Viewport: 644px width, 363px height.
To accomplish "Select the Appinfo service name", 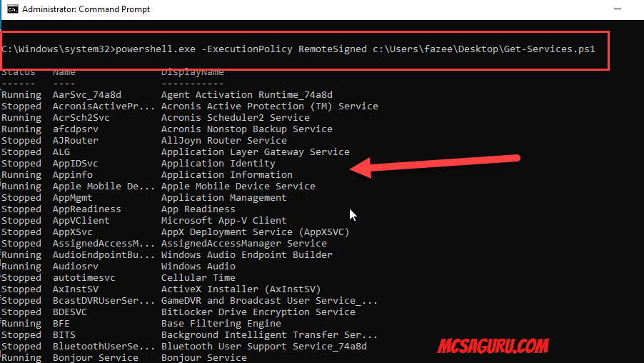I will click(x=73, y=175).
